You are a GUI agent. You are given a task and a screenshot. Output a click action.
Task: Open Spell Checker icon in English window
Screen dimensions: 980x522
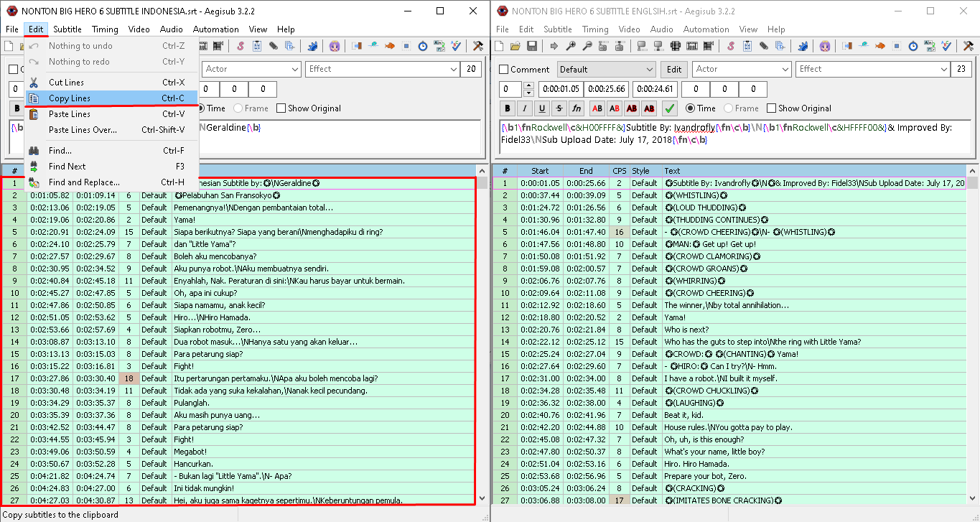[x=946, y=46]
